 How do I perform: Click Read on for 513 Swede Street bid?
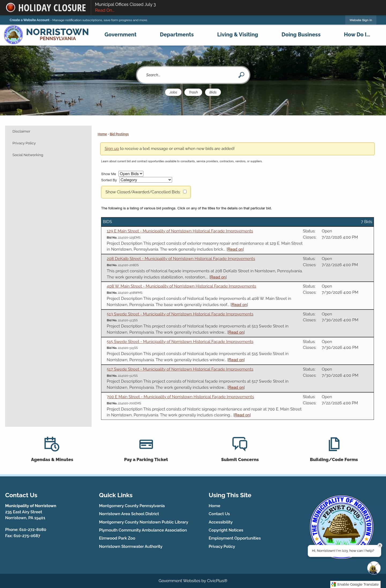tap(236, 332)
